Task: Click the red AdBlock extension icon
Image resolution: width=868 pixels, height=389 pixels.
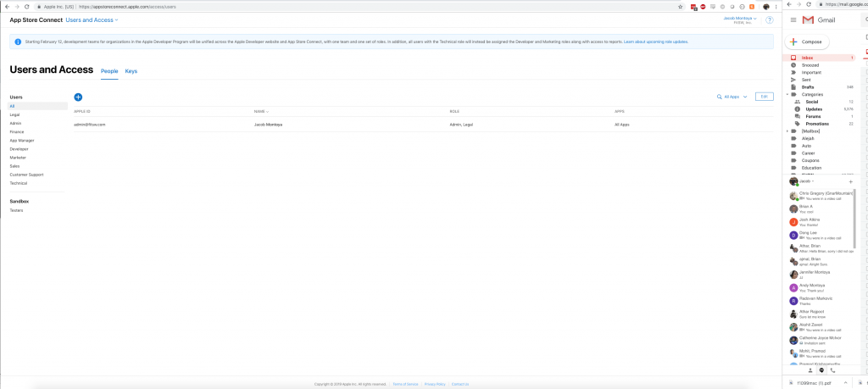Action: coord(703,7)
